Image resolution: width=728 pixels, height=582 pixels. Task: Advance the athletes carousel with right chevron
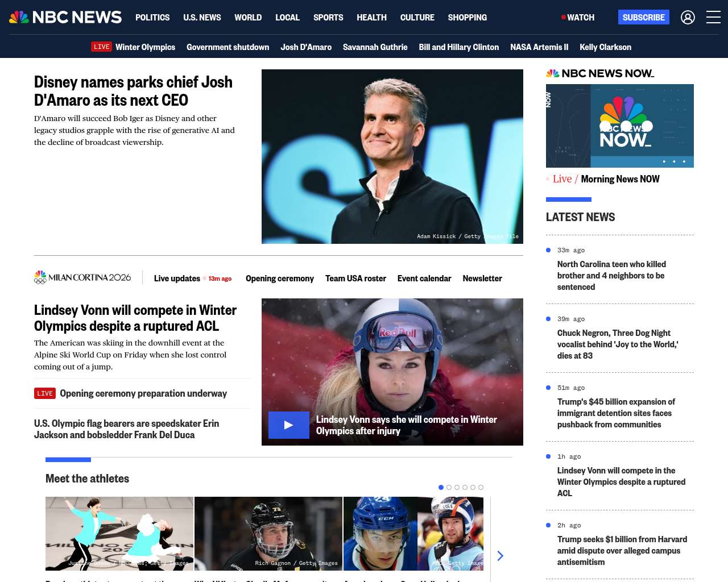[500, 556]
